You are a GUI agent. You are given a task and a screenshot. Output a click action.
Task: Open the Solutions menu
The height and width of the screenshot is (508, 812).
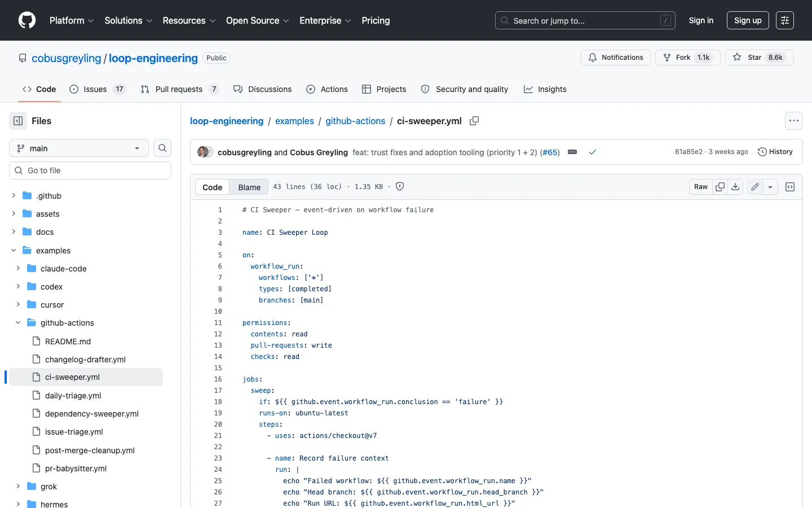[129, 20]
